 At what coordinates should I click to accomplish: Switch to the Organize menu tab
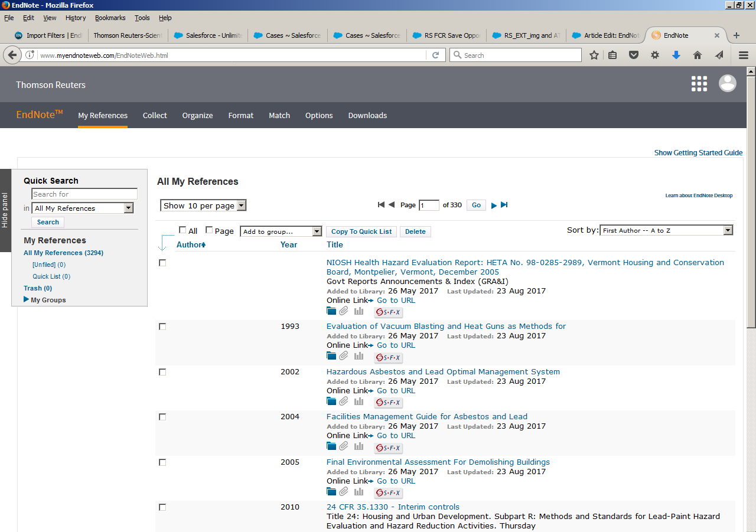point(197,115)
